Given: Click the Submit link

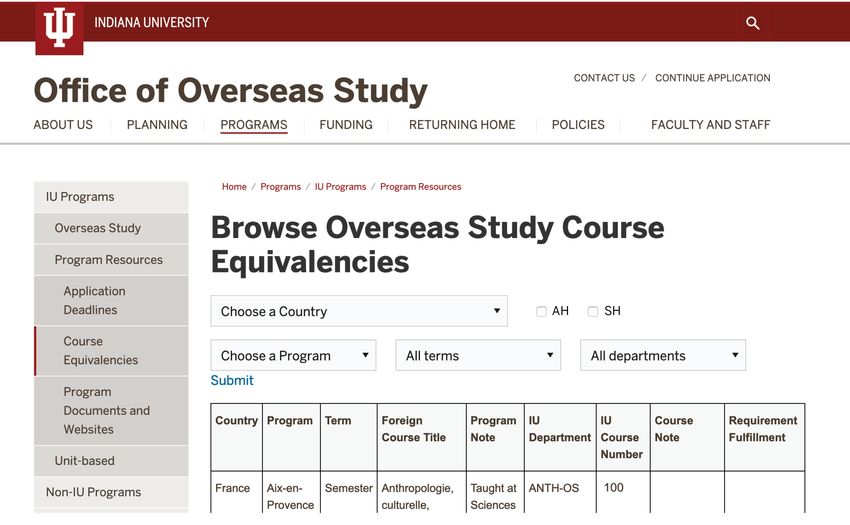Looking at the screenshot, I should (x=232, y=380).
